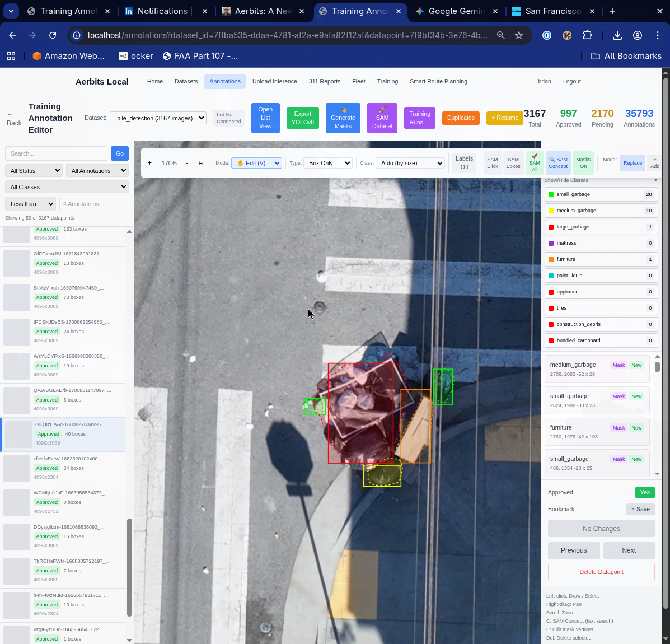
Task: Open the Fleet menu item
Action: 359,81
